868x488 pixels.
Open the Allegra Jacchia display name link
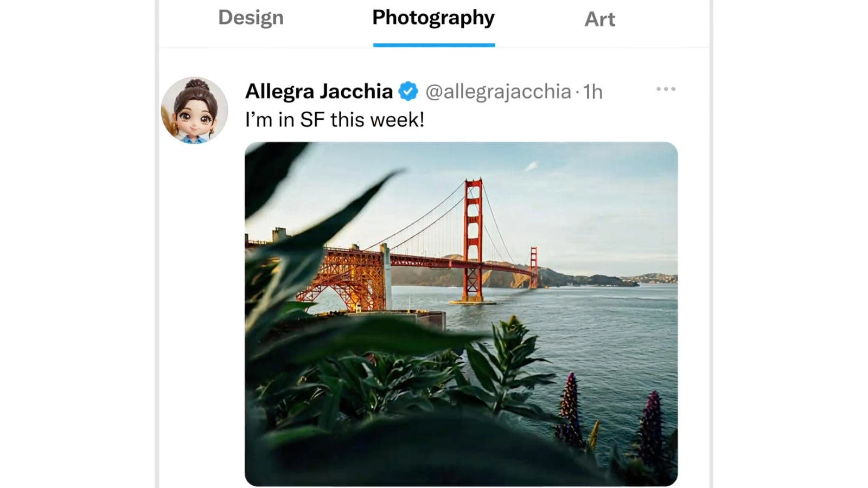[319, 91]
